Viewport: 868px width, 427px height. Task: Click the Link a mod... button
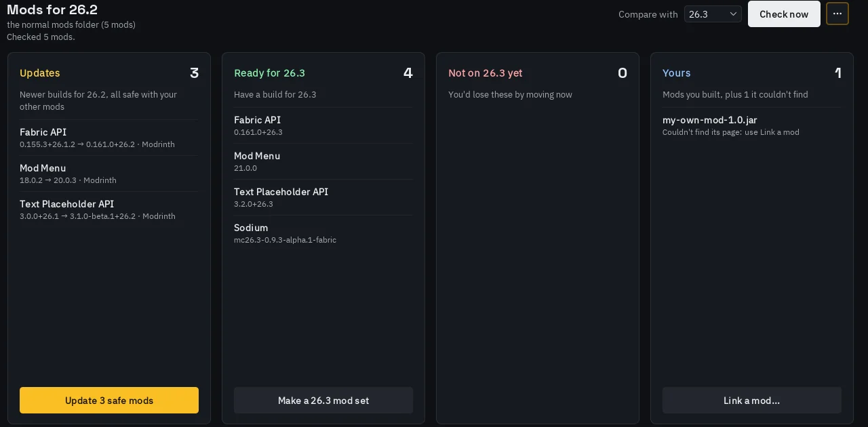click(x=752, y=400)
